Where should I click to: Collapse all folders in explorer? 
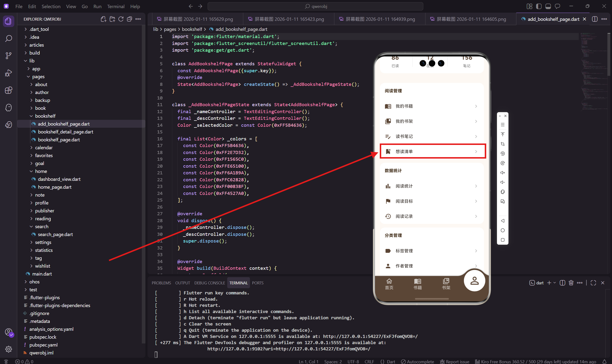point(129,19)
